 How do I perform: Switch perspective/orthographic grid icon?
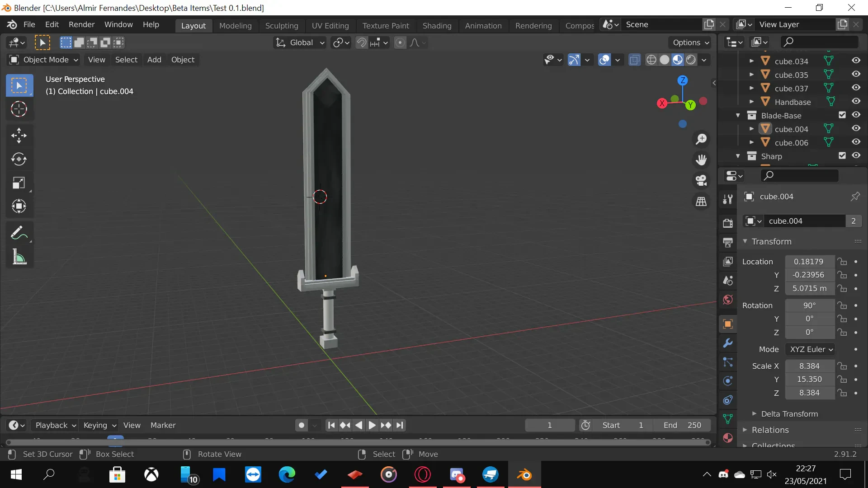click(701, 202)
